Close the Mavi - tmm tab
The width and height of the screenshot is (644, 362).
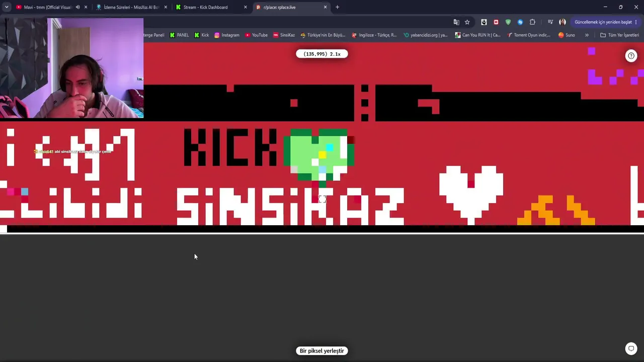[x=86, y=7]
